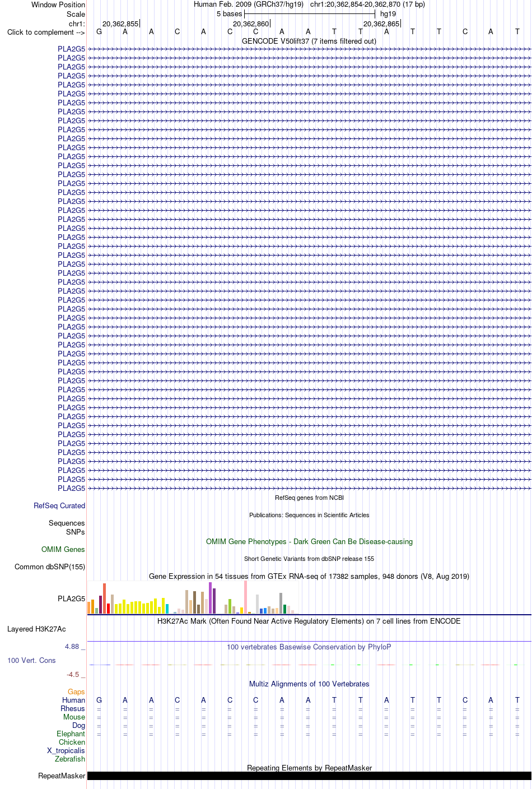Select the 'Elephant' alignment row label
The width and height of the screenshot is (532, 789).
[x=71, y=734]
